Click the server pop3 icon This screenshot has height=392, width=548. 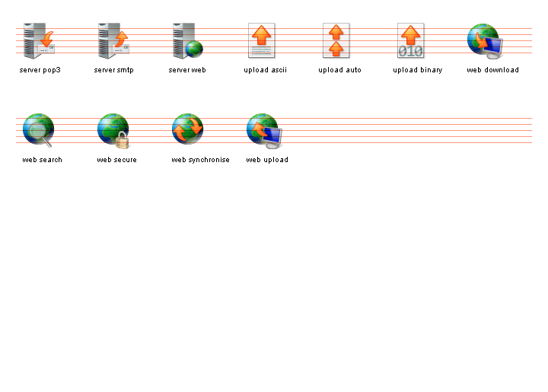39,41
